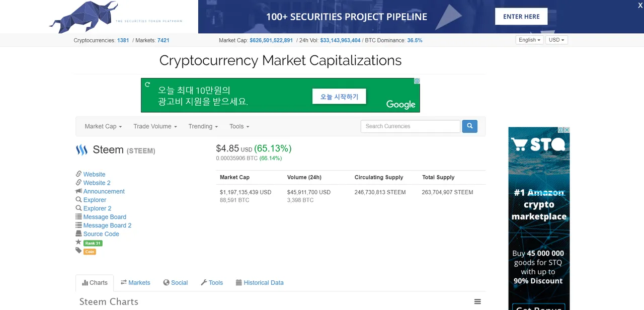Click the $4.85 price value
Image resolution: width=644 pixels, height=310 pixels.
click(x=227, y=148)
